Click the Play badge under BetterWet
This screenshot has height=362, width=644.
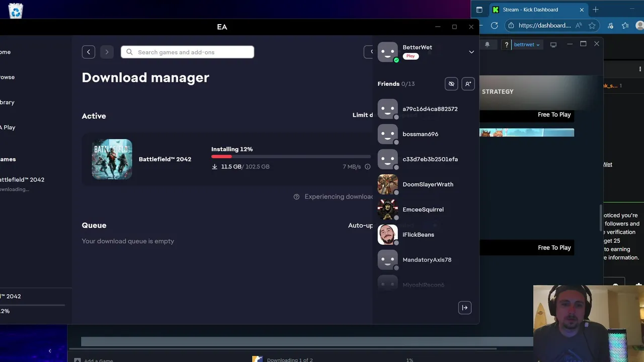pyautogui.click(x=411, y=56)
